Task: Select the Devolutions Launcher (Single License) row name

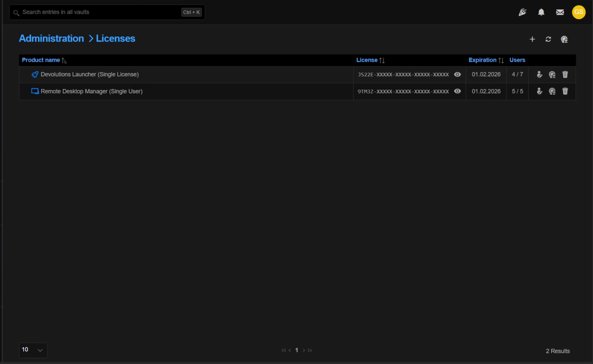Action: [x=90, y=75]
